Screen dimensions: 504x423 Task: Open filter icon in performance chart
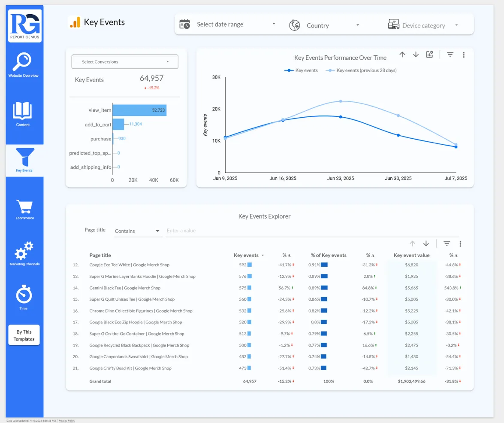click(x=450, y=55)
